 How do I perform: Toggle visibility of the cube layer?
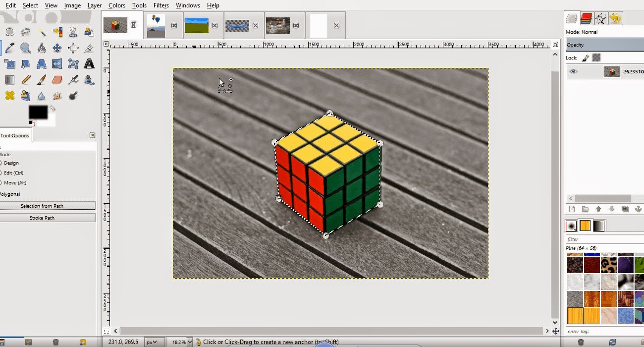point(574,71)
